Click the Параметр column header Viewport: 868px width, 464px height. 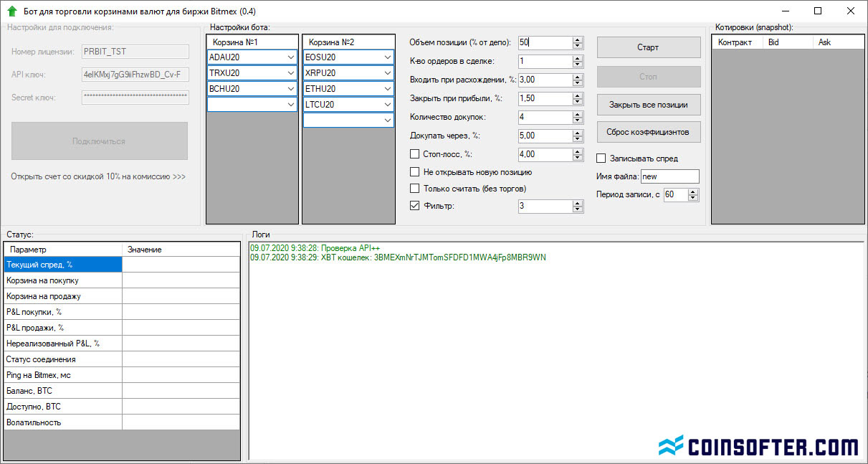63,250
